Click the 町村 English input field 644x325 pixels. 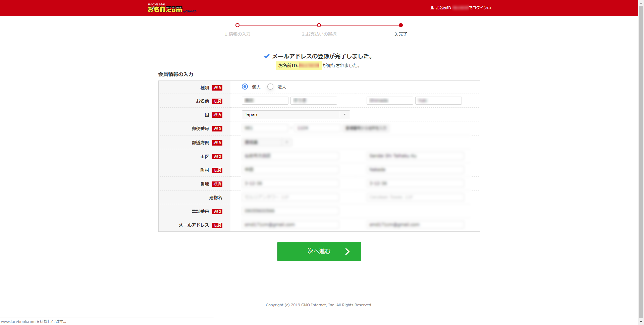415,170
